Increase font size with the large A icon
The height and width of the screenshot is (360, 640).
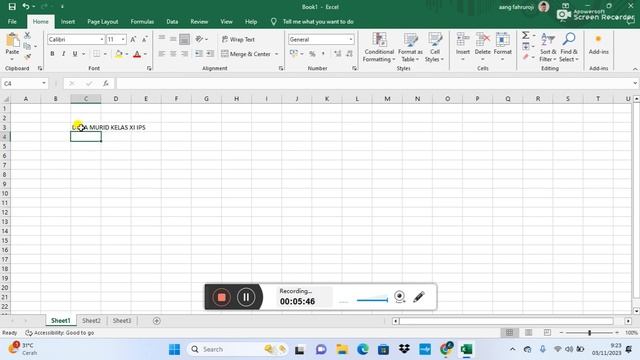click(x=133, y=39)
